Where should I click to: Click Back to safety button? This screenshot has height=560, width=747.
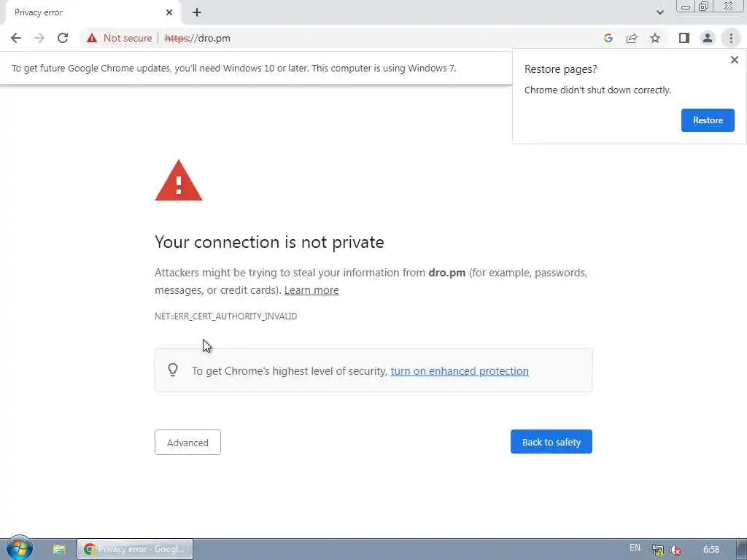(551, 442)
